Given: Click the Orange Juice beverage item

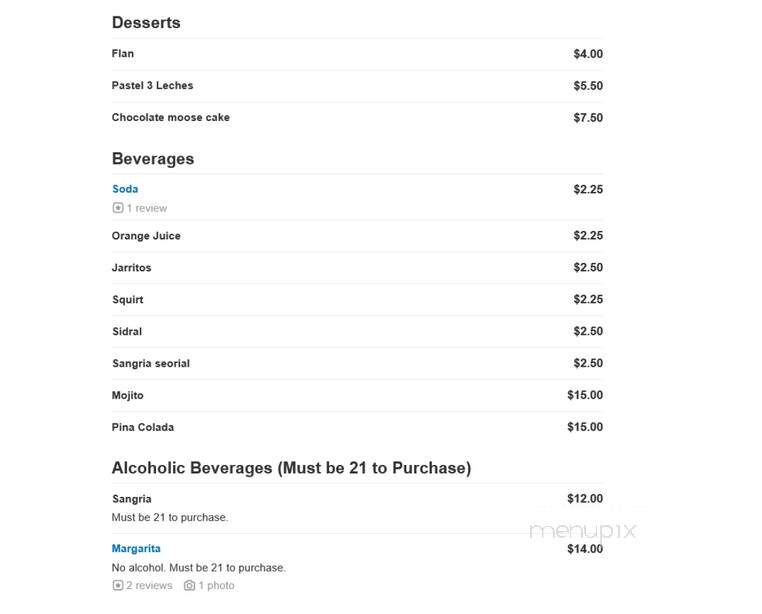Looking at the screenshot, I should click(x=146, y=236).
